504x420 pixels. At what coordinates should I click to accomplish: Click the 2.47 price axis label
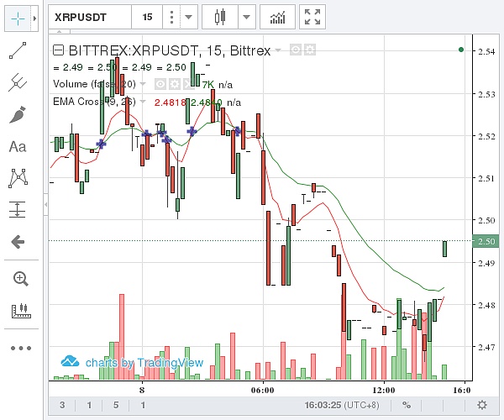point(486,347)
